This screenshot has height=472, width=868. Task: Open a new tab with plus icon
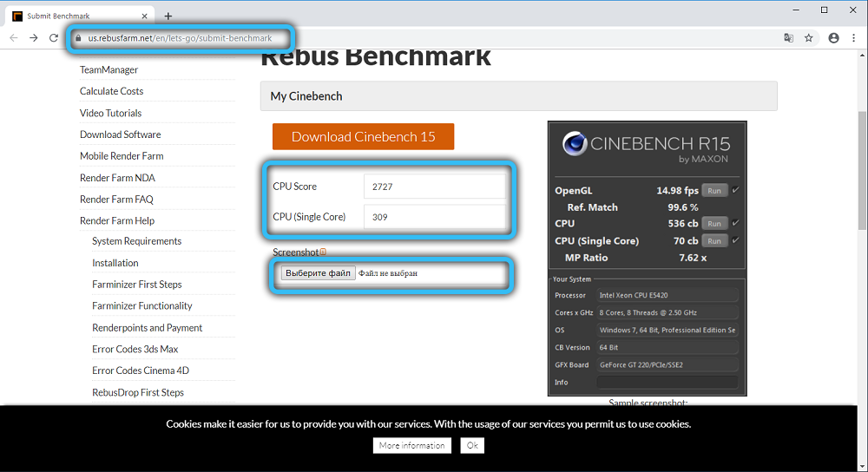tap(168, 16)
